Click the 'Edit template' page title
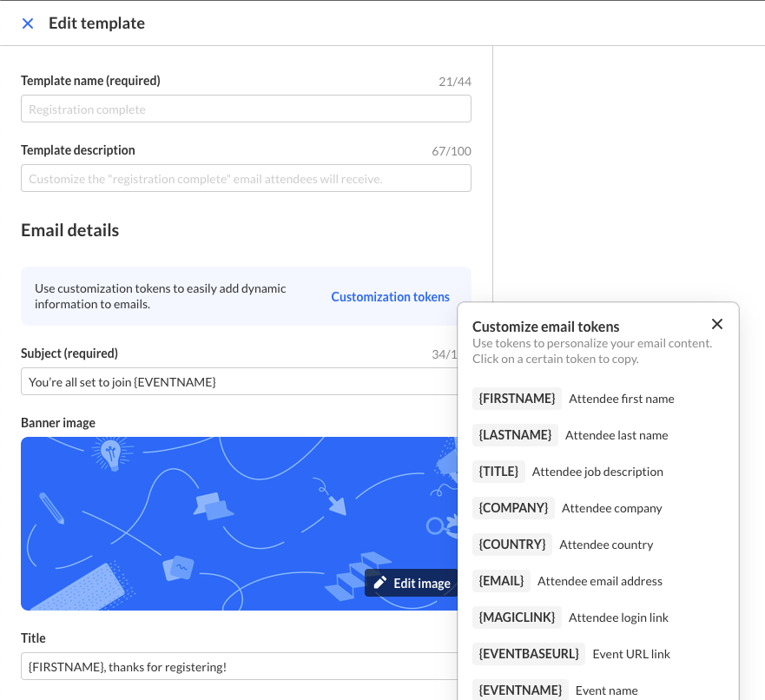Viewport: 765px width, 700px height. click(96, 23)
